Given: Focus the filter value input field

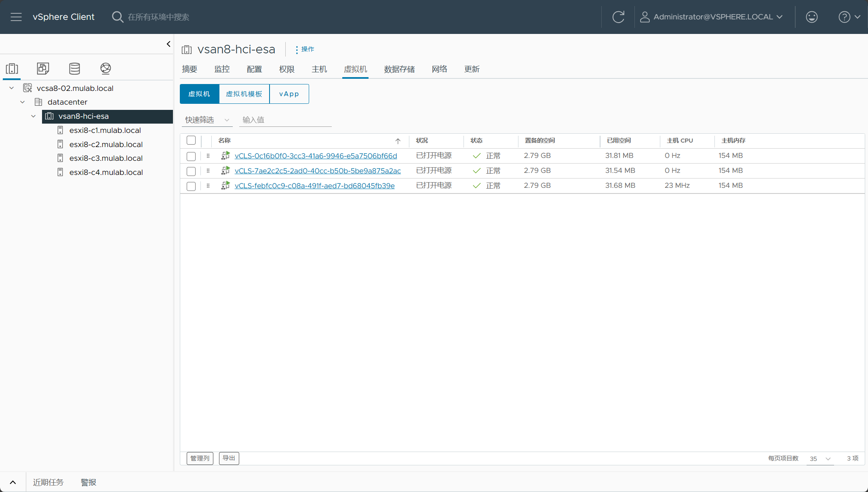Looking at the screenshot, I should pyautogui.click(x=285, y=120).
